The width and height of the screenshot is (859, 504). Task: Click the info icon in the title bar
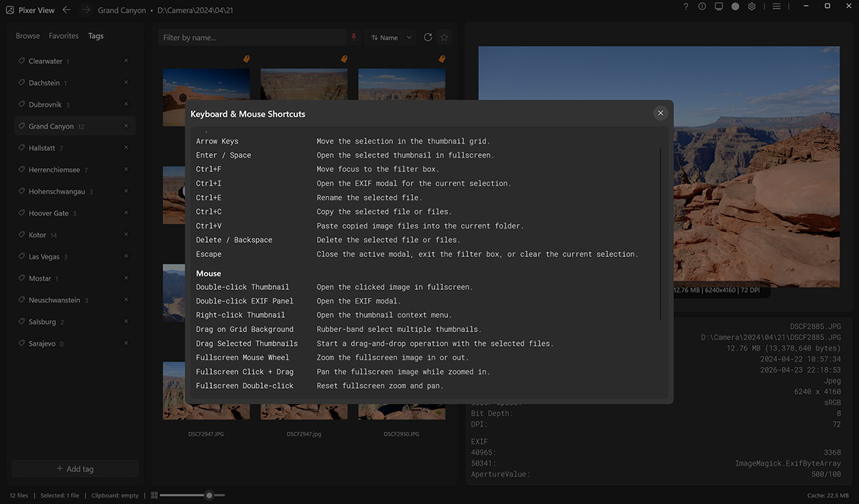(702, 8)
